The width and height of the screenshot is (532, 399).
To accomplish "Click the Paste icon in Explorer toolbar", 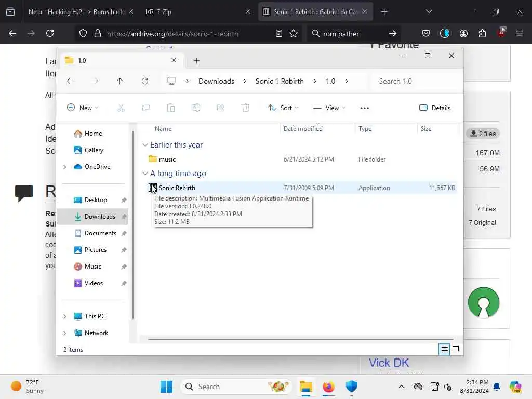I will 170,108.
